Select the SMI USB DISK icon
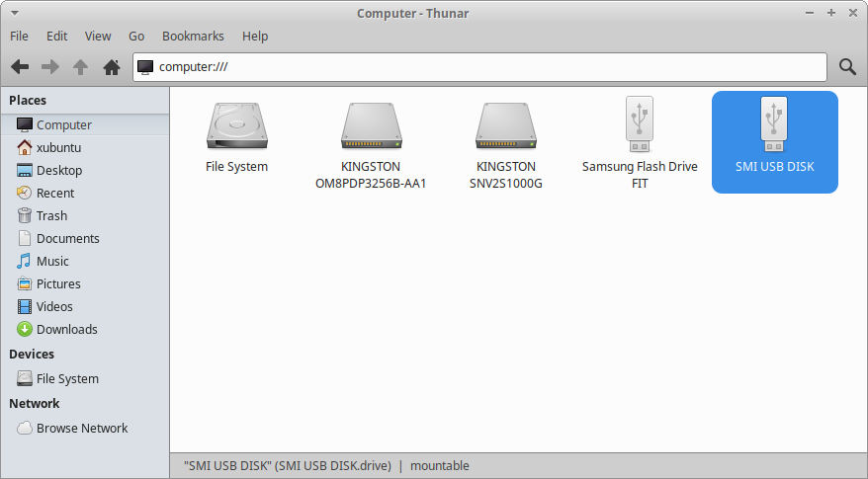Viewport: 868px width, 479px height. click(x=774, y=129)
